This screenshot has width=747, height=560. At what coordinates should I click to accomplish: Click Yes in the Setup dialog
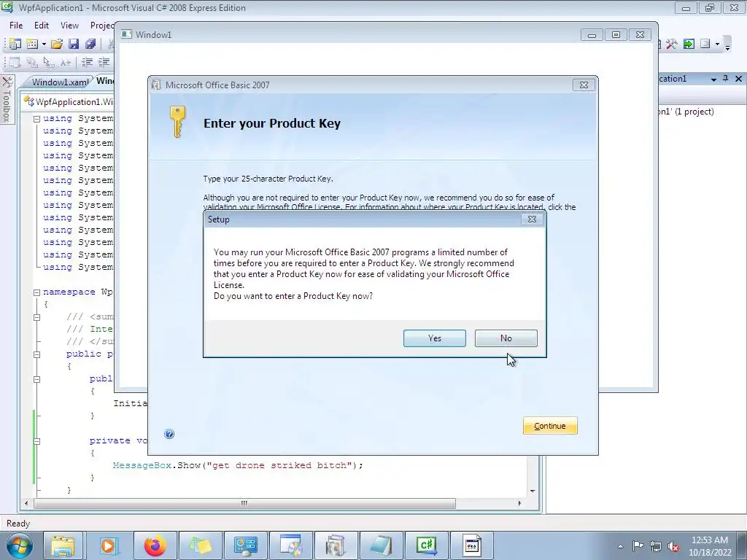click(435, 338)
